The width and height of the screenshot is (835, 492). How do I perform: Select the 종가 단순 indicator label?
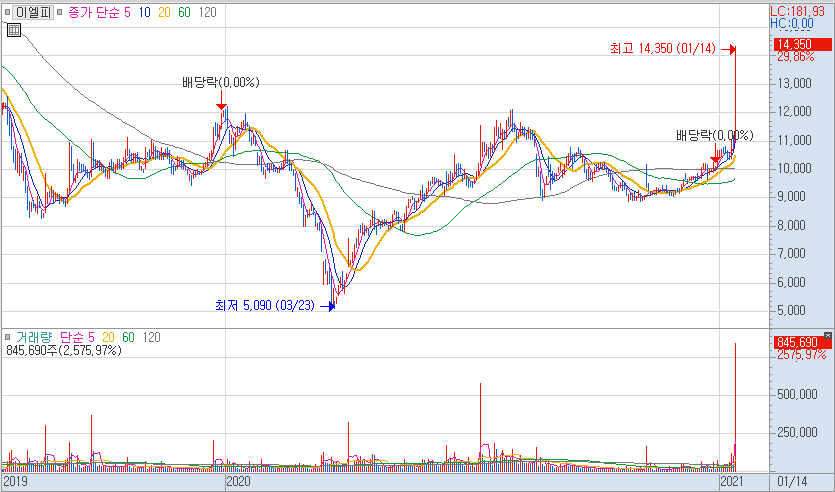pos(94,12)
